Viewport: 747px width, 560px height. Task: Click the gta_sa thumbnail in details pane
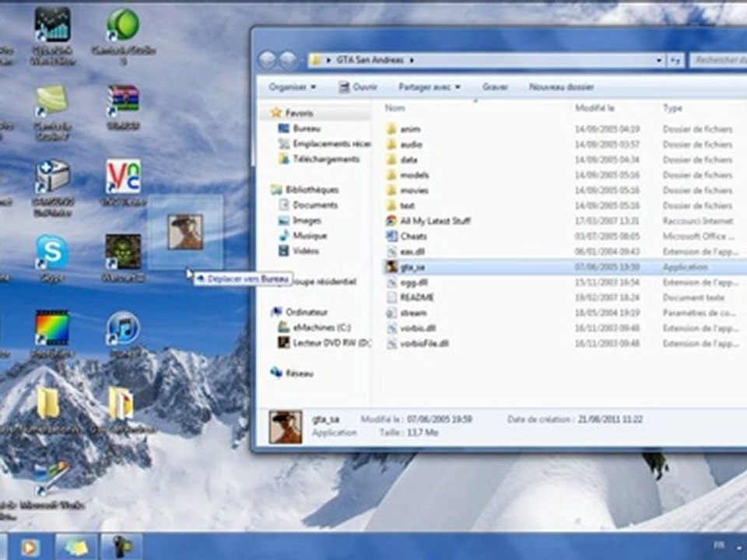[285, 427]
